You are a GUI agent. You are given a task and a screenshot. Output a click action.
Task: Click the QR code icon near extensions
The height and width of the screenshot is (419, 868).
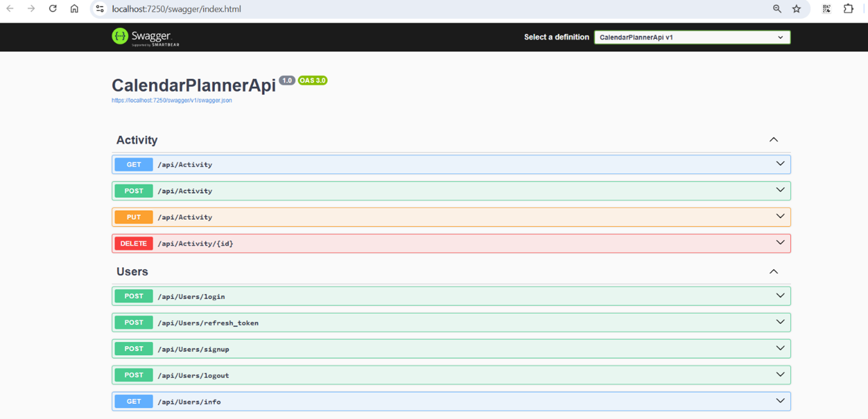(826, 9)
